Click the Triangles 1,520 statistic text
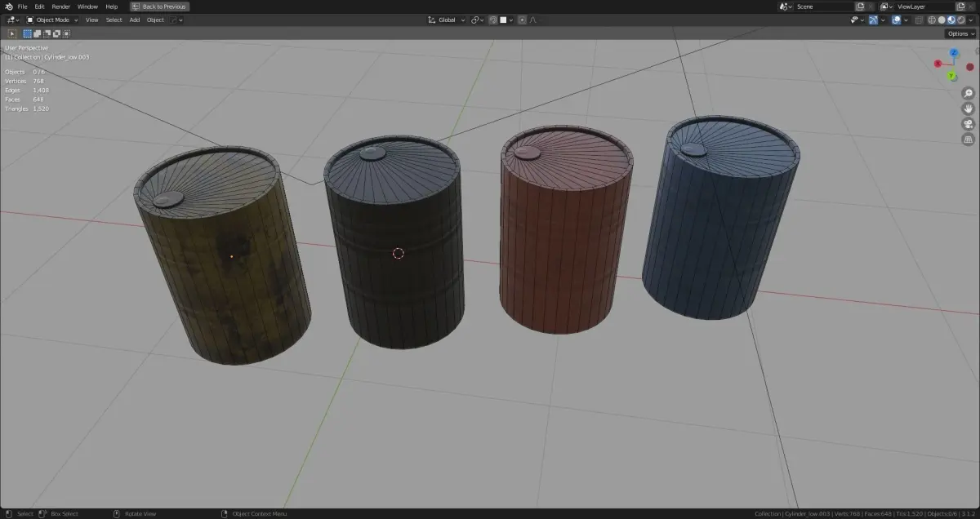The width and height of the screenshot is (980, 519). point(27,109)
